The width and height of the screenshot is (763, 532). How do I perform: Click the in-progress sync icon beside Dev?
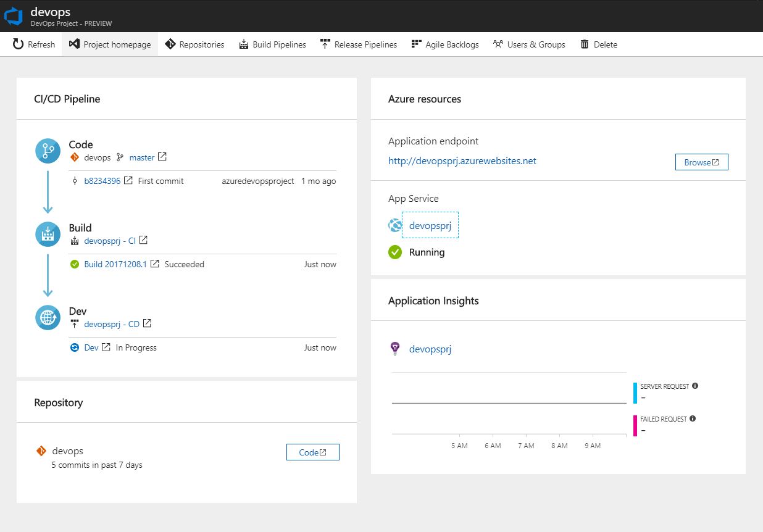pyautogui.click(x=75, y=347)
